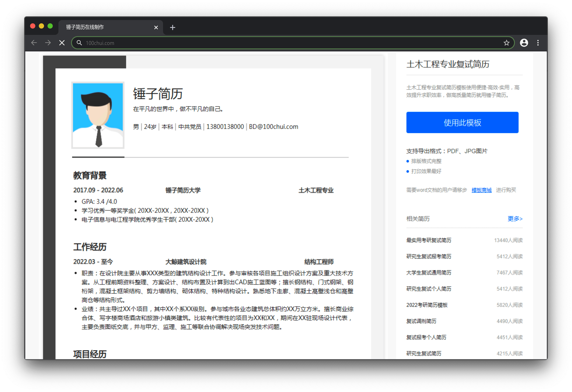Stop loading the page with X icon

[x=62, y=43]
